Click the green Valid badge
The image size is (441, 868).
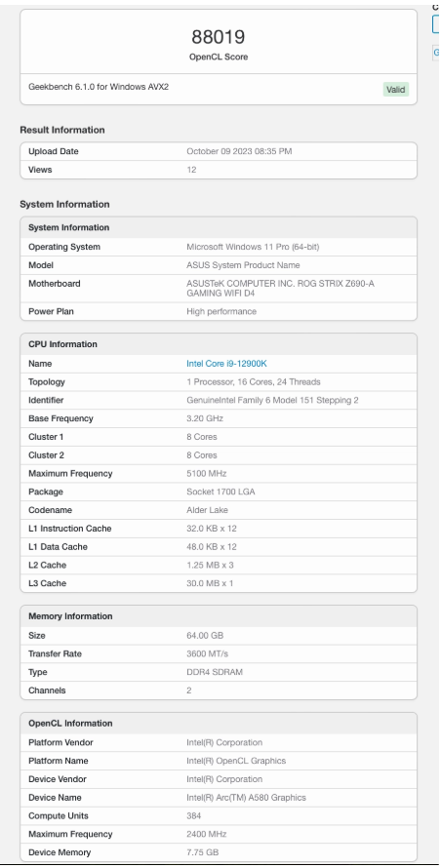pos(395,89)
